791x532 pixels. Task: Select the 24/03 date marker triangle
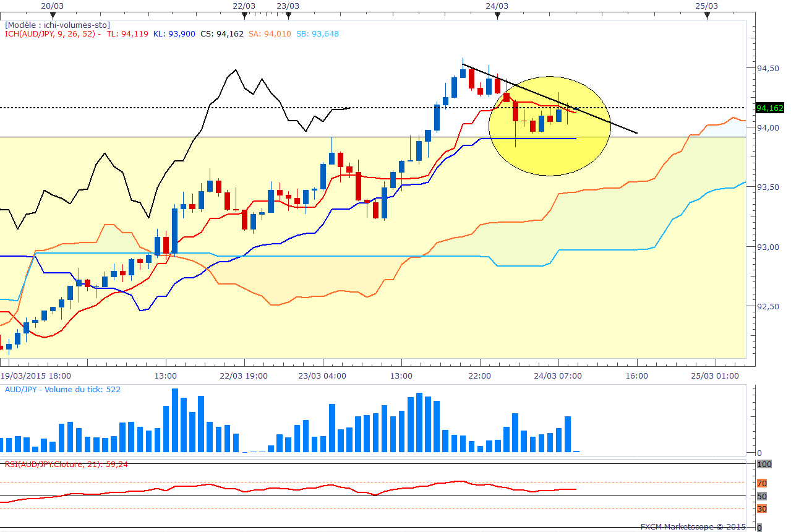click(x=497, y=15)
